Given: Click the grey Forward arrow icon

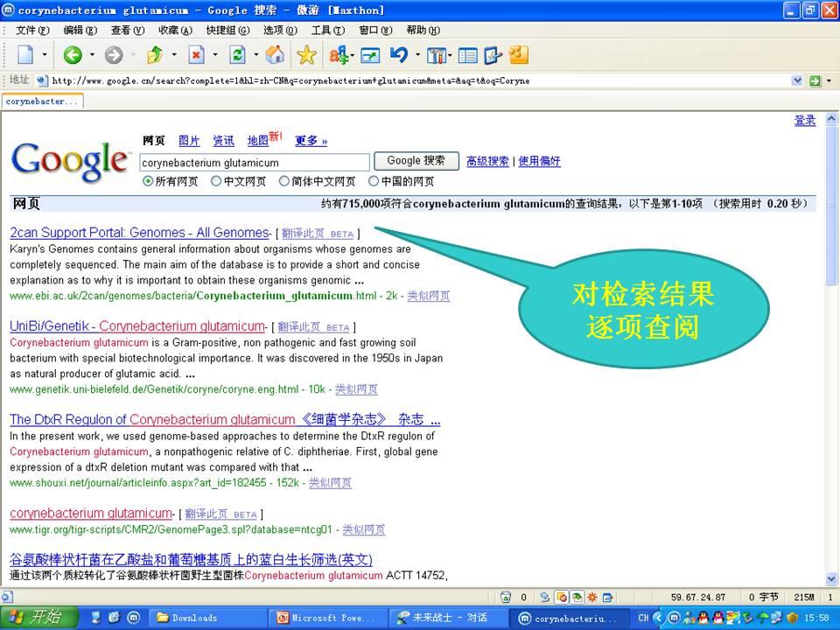Looking at the screenshot, I should coord(114,54).
